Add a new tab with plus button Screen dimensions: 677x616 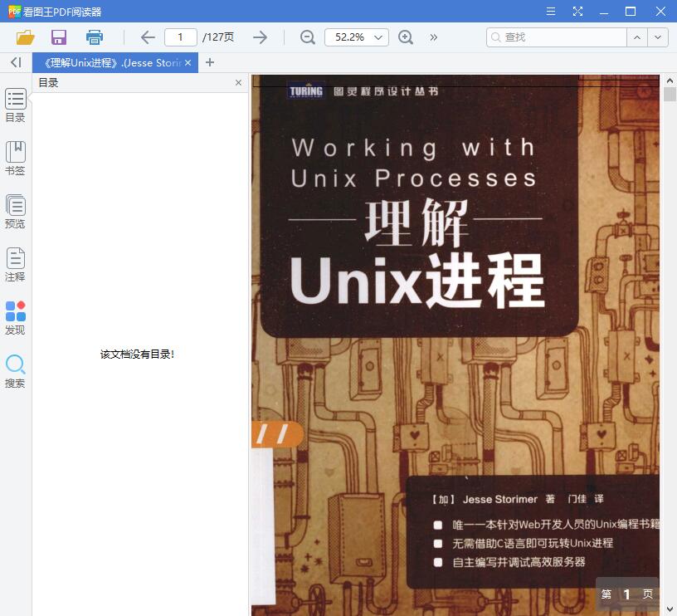[x=210, y=62]
